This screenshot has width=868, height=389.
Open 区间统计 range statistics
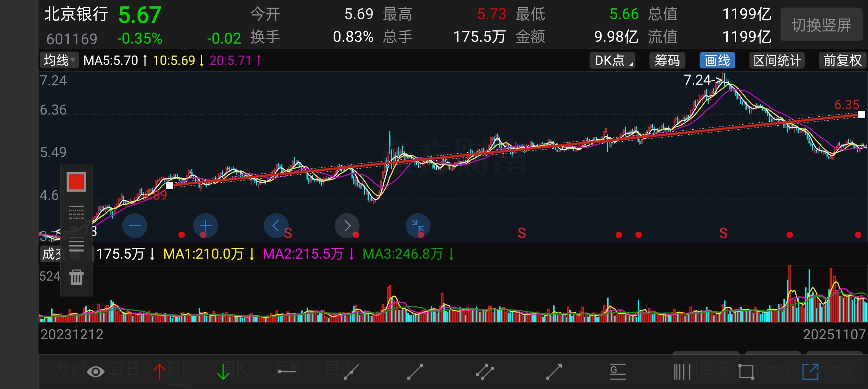coord(777,60)
